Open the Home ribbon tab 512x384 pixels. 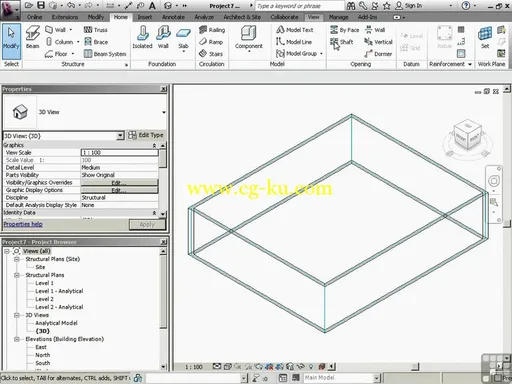click(x=120, y=17)
